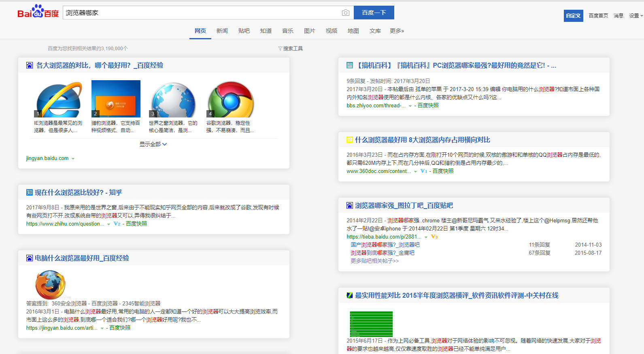Click the Internet Explorer browser thumbnail
The height and width of the screenshot is (354, 644).
58,99
